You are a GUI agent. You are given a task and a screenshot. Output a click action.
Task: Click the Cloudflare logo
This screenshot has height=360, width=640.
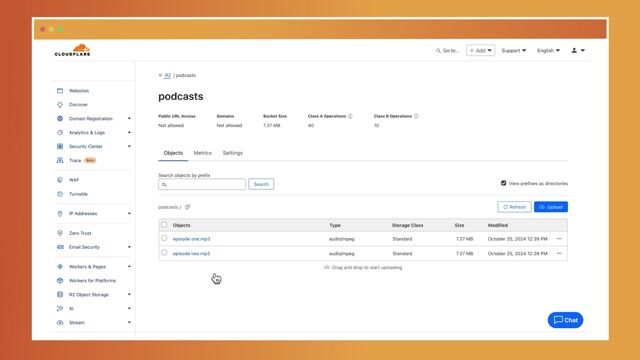point(72,50)
